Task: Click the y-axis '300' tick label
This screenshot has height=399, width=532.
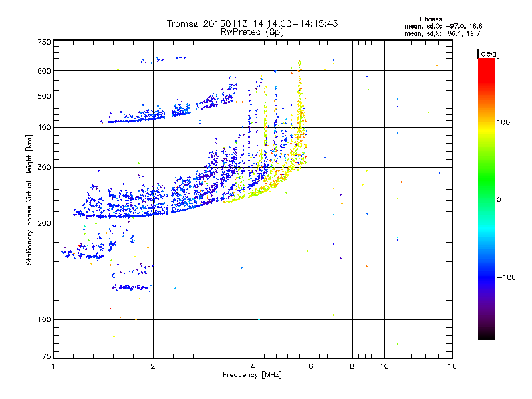Action: [44, 168]
